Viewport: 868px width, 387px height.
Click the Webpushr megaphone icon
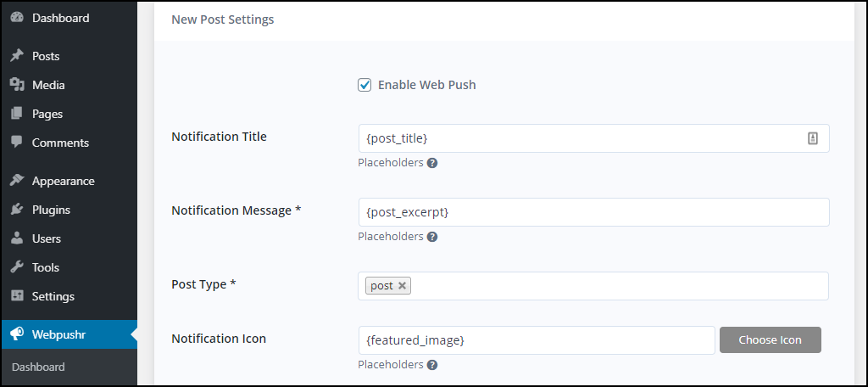17,334
